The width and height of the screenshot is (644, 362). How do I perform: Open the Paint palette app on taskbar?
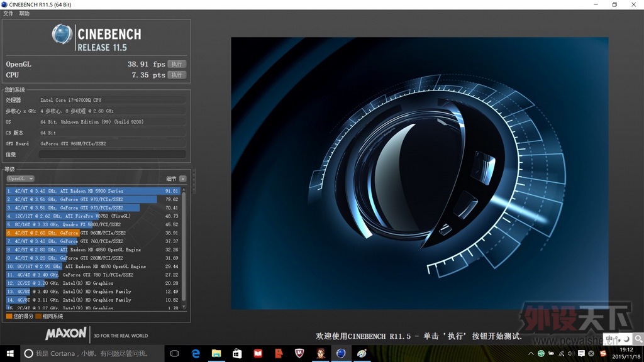362,353
